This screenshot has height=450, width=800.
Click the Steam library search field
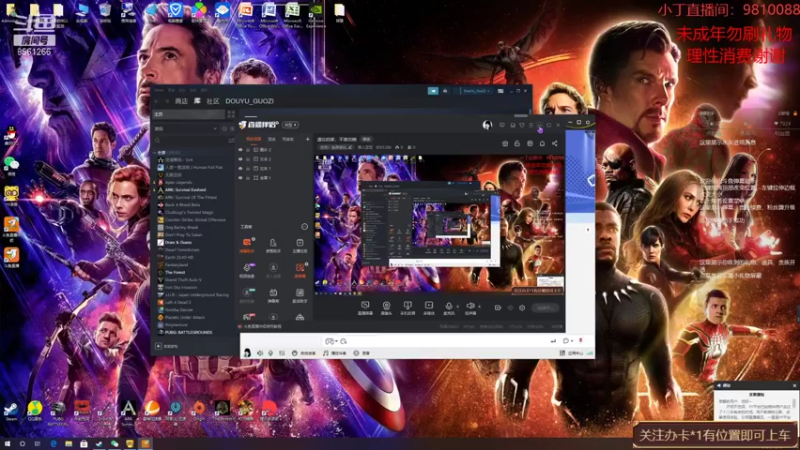(191, 140)
